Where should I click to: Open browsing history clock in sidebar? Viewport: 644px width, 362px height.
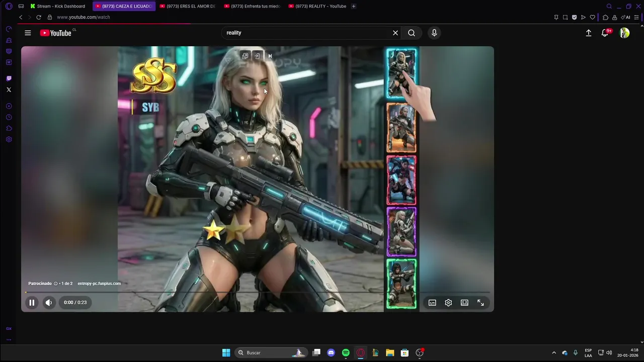pos(9,117)
